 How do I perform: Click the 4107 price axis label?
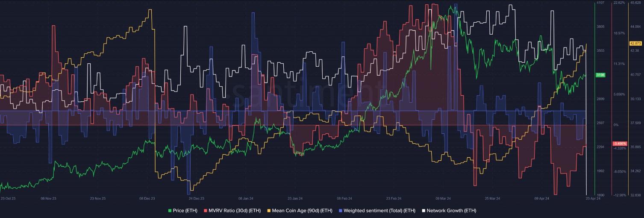(600, 3)
